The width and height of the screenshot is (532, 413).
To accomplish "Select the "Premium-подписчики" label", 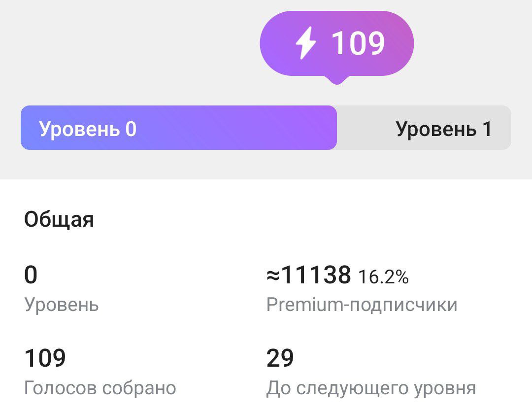I will click(x=362, y=305).
